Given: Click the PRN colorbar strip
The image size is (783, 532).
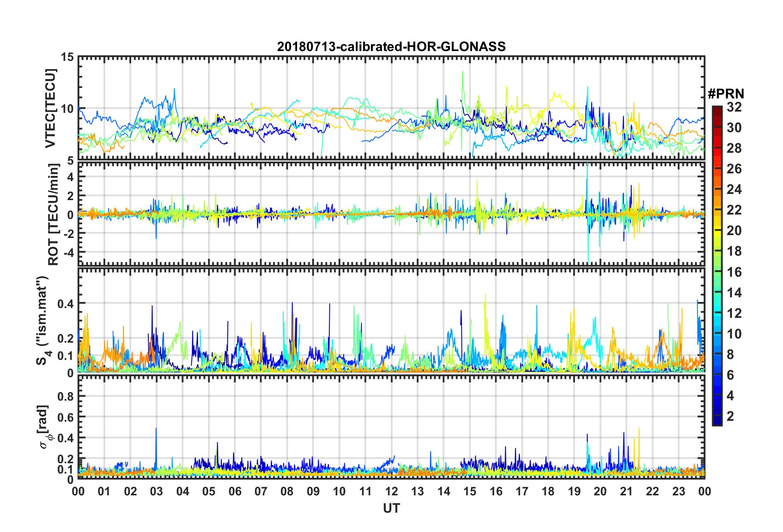Looking at the screenshot, I should coord(717,266).
